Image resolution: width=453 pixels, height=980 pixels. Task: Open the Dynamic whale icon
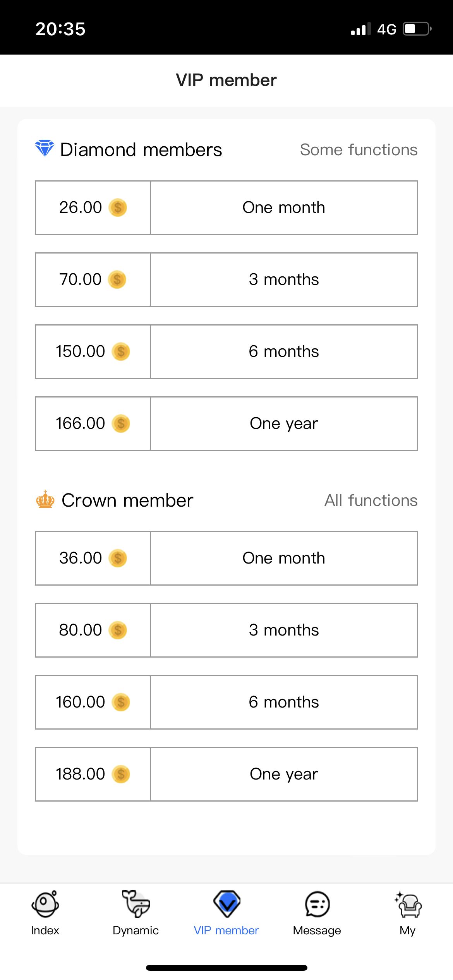(136, 904)
